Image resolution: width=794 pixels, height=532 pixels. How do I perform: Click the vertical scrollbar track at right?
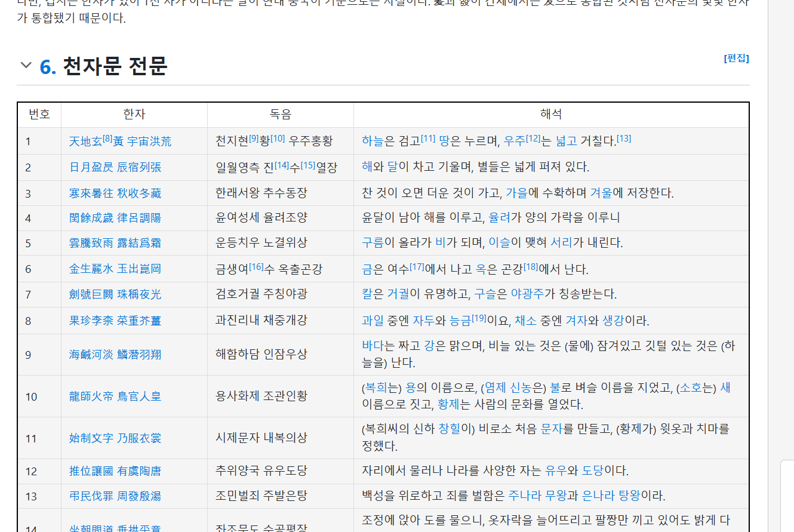point(781,239)
